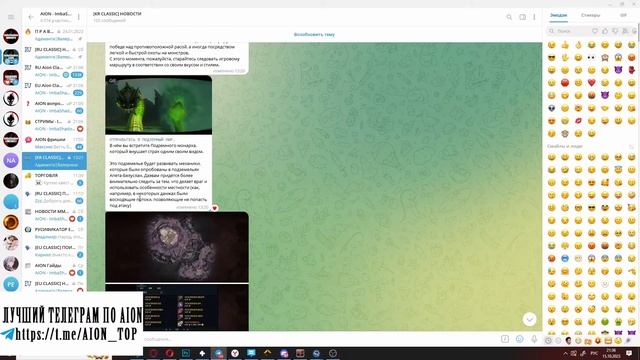The image size is (640, 360).
Task: Select the [KR CLASSIC] highlighted topic
Action: tap(54, 161)
